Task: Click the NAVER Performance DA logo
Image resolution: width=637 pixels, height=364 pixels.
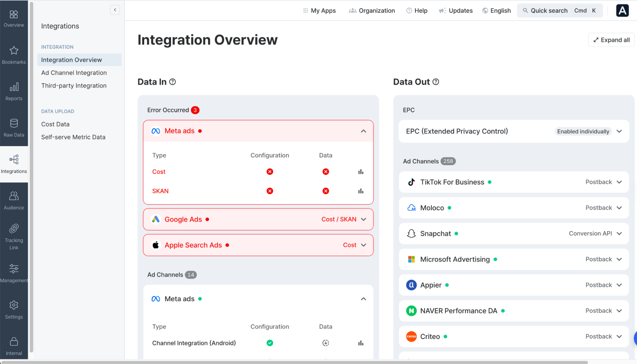Action: tap(411, 311)
